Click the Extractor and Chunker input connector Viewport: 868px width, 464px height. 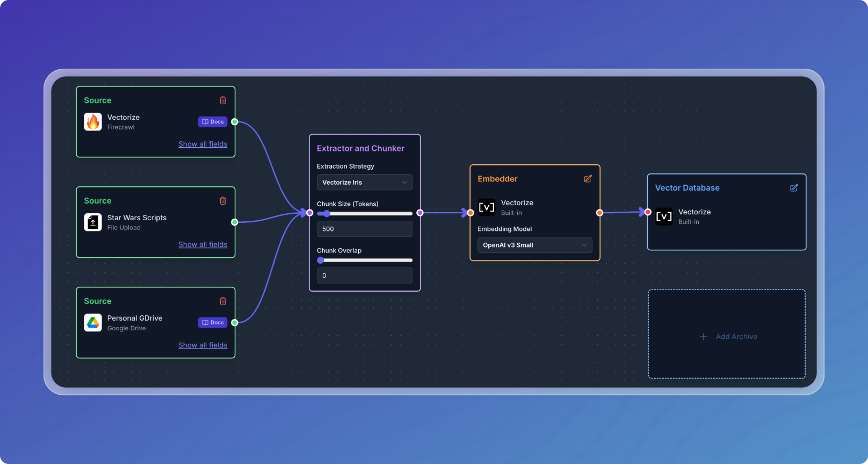point(310,213)
